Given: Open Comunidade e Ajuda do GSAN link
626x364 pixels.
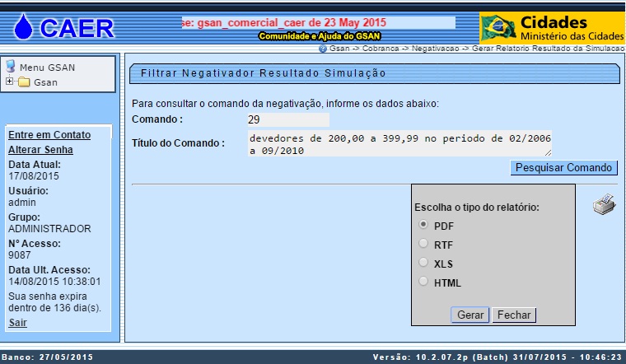Looking at the screenshot, I should point(320,36).
